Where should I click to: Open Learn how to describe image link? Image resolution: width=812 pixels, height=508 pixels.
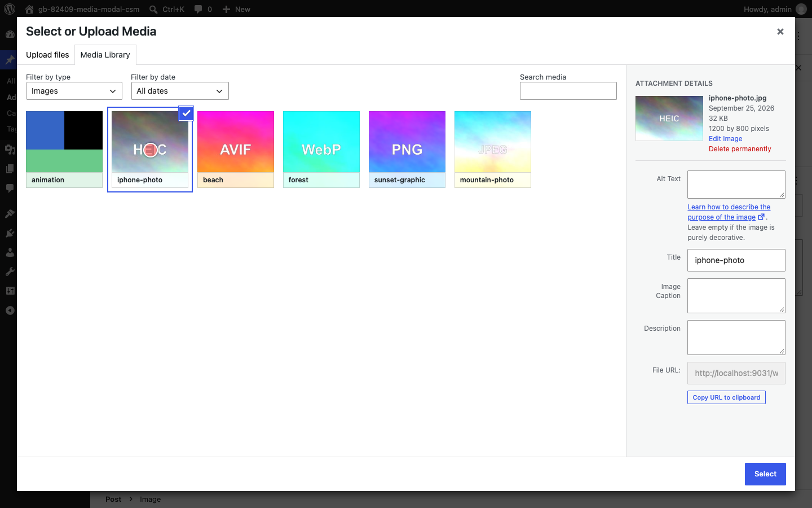click(x=729, y=212)
